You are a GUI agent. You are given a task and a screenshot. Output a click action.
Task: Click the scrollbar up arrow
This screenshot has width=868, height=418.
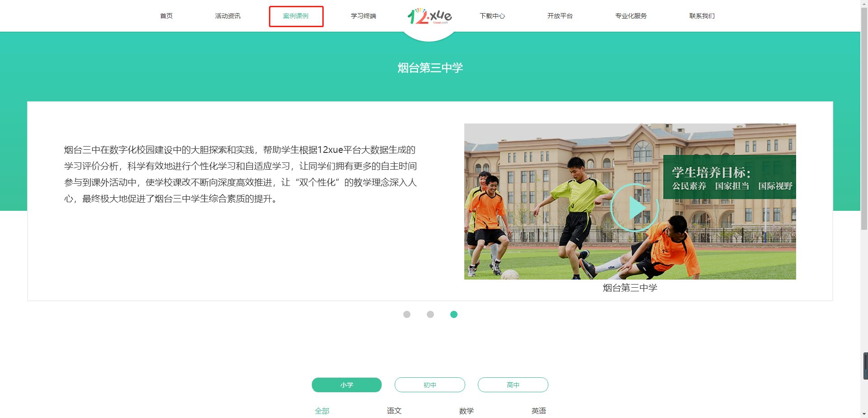tap(864, 3)
